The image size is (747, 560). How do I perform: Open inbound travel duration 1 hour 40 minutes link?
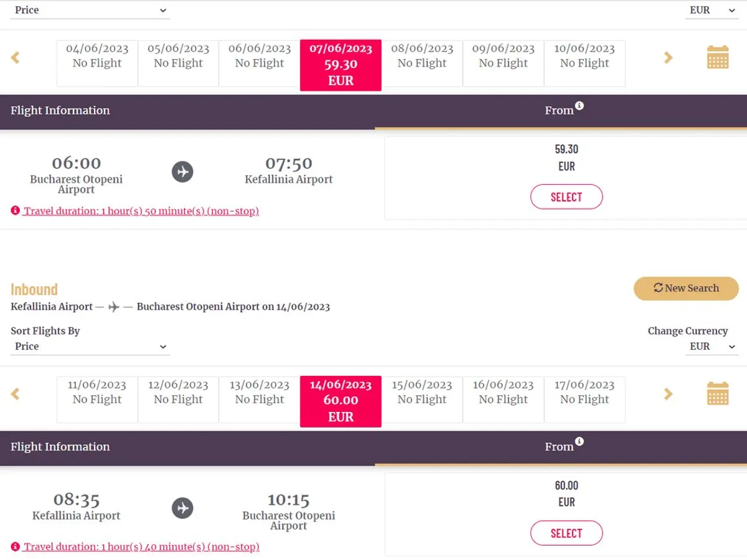pyautogui.click(x=141, y=547)
